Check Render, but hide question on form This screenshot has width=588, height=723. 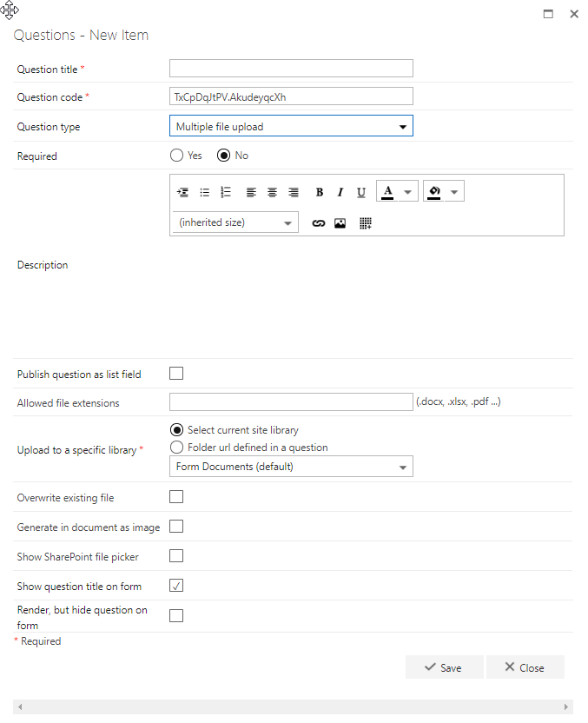176,615
